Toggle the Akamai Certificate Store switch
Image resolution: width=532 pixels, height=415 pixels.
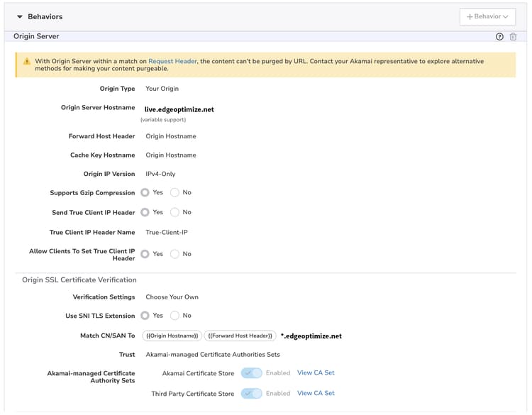tap(251, 373)
